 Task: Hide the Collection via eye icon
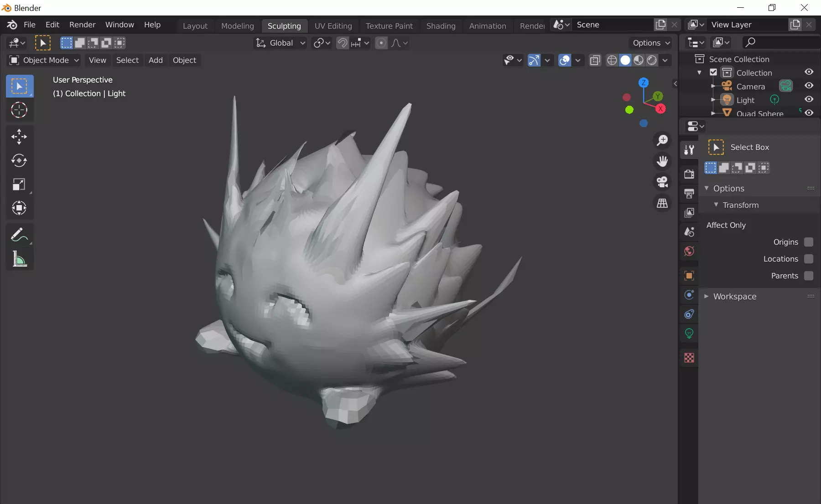tap(809, 72)
